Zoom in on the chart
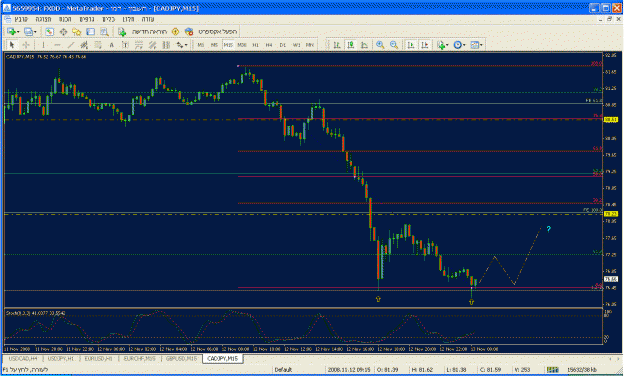 pos(380,45)
